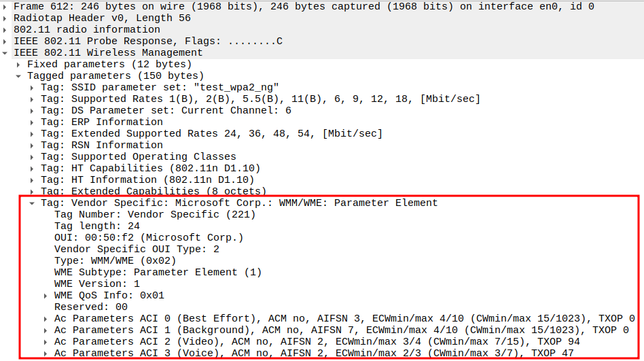Select the RSN Information tag row
Viewport: 644px width, 361px height.
tap(102, 145)
